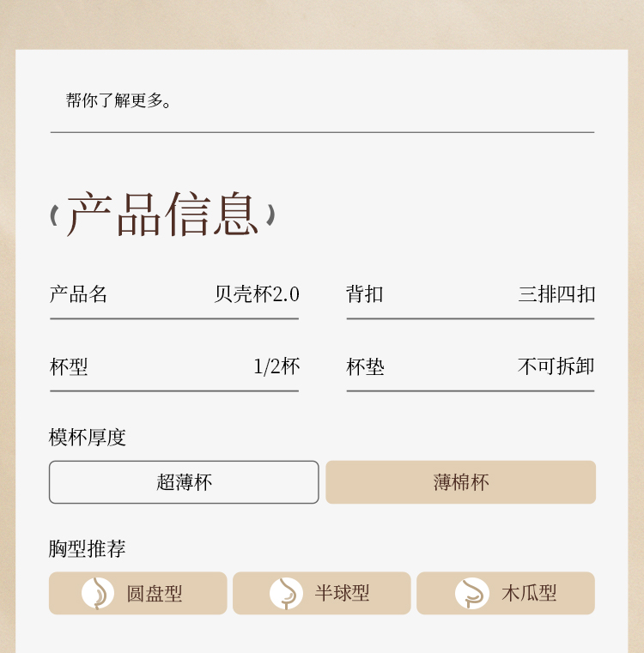
Task: Select the 超薄杯 thickness option
Action: [x=184, y=482]
